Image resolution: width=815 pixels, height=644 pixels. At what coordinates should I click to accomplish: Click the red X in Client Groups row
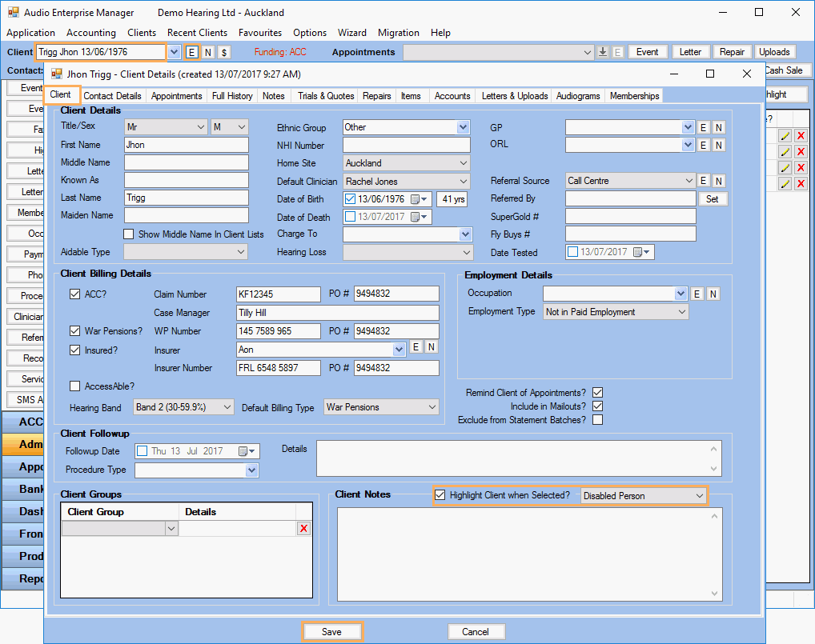point(303,529)
